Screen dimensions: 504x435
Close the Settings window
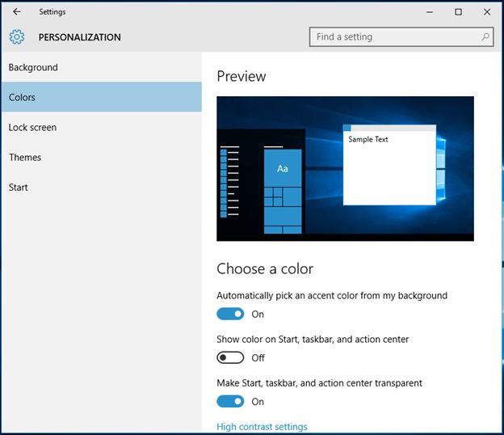pyautogui.click(x=486, y=12)
